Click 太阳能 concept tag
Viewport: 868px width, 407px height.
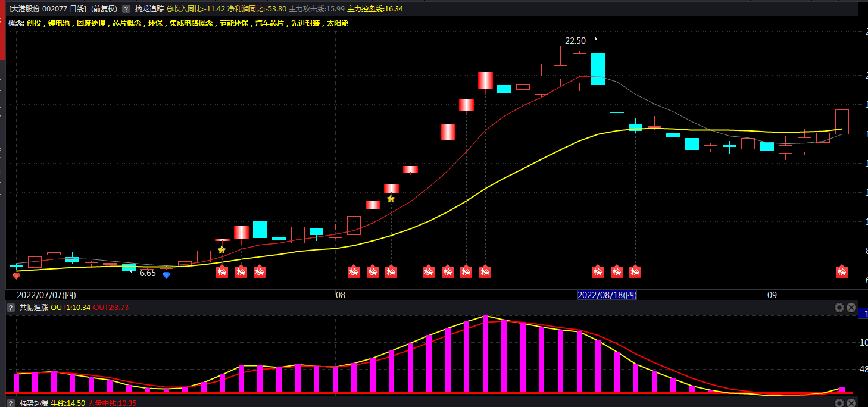pos(338,23)
